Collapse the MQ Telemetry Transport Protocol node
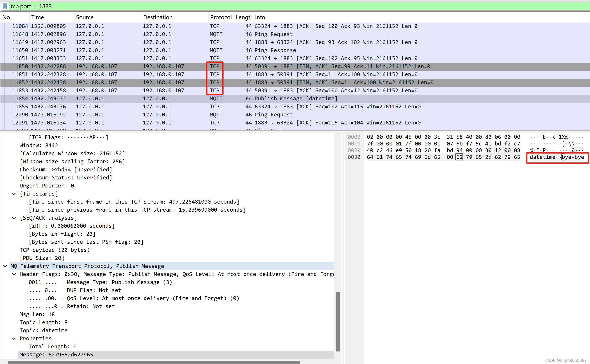Viewport: 590px width, 364px height. coord(5,266)
